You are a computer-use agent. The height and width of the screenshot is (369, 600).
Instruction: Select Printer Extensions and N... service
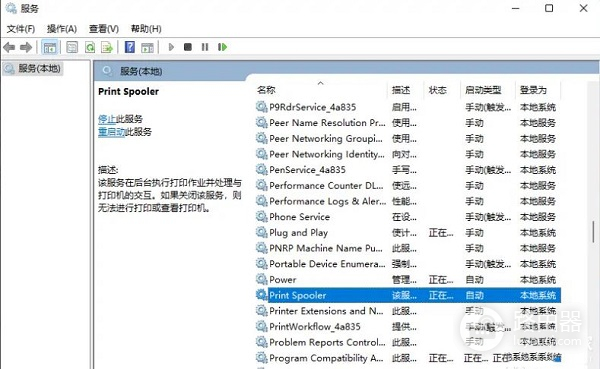[x=408, y=311]
